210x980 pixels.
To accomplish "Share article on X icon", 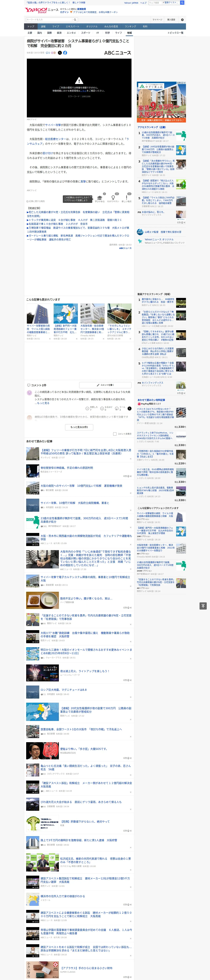I will click(x=60, y=53).
